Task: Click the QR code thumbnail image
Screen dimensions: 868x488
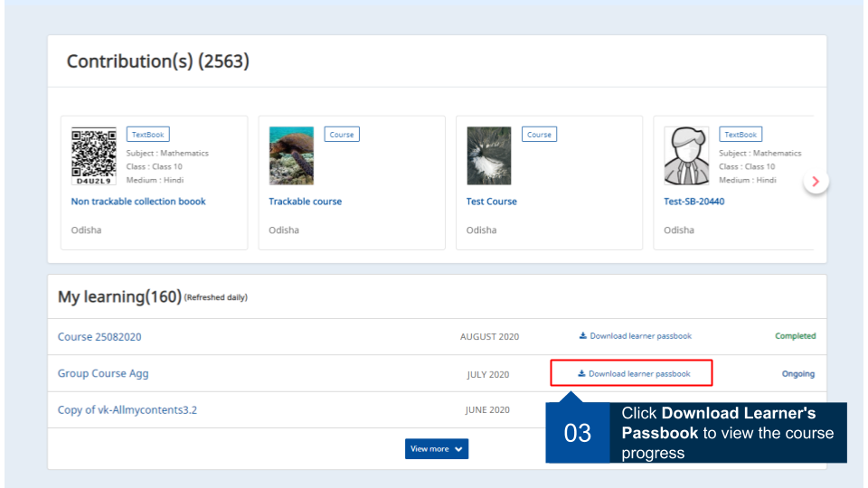Action: tap(94, 156)
